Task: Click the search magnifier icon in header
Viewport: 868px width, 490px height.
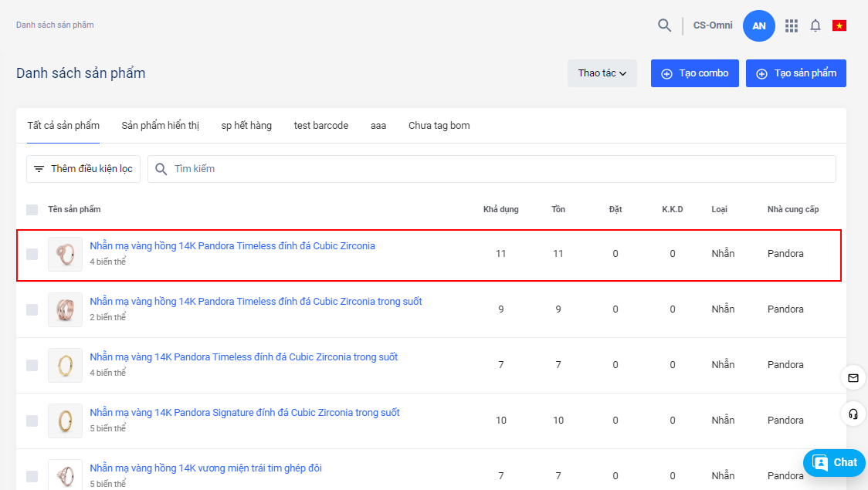Action: pos(664,25)
